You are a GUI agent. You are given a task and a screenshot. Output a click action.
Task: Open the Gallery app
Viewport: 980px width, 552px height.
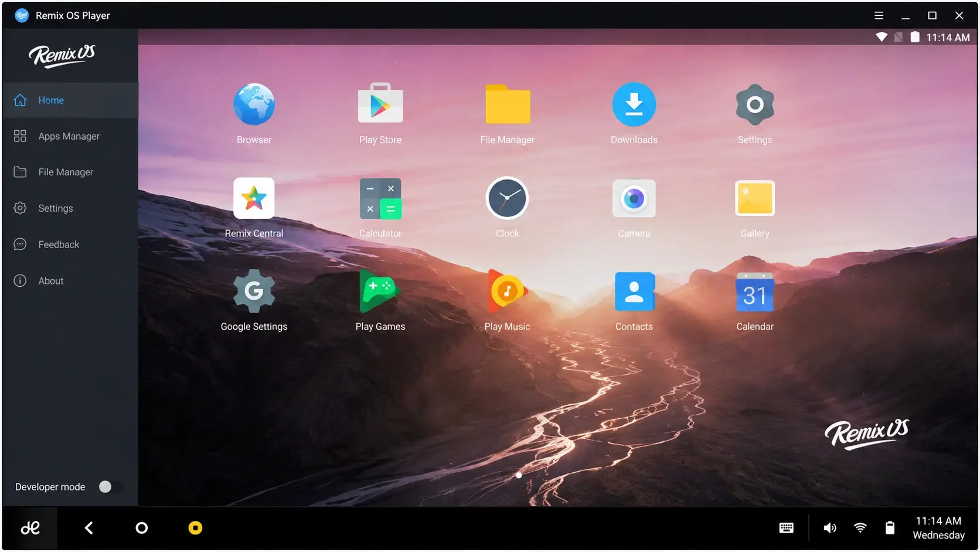point(755,198)
